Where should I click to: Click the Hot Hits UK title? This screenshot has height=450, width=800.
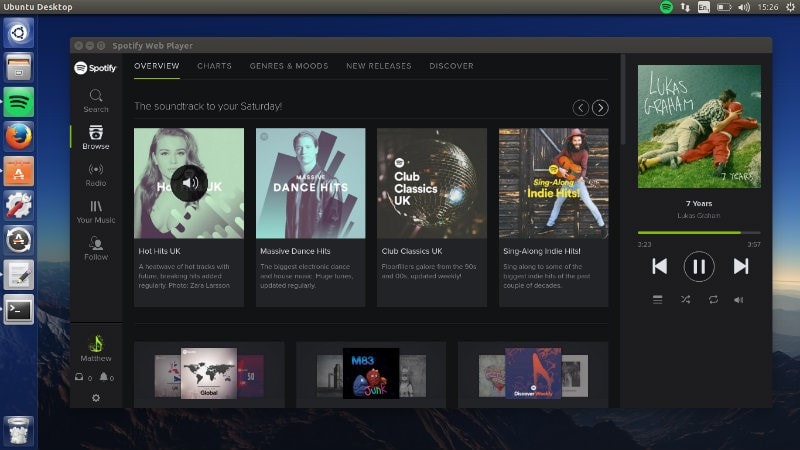tap(160, 251)
